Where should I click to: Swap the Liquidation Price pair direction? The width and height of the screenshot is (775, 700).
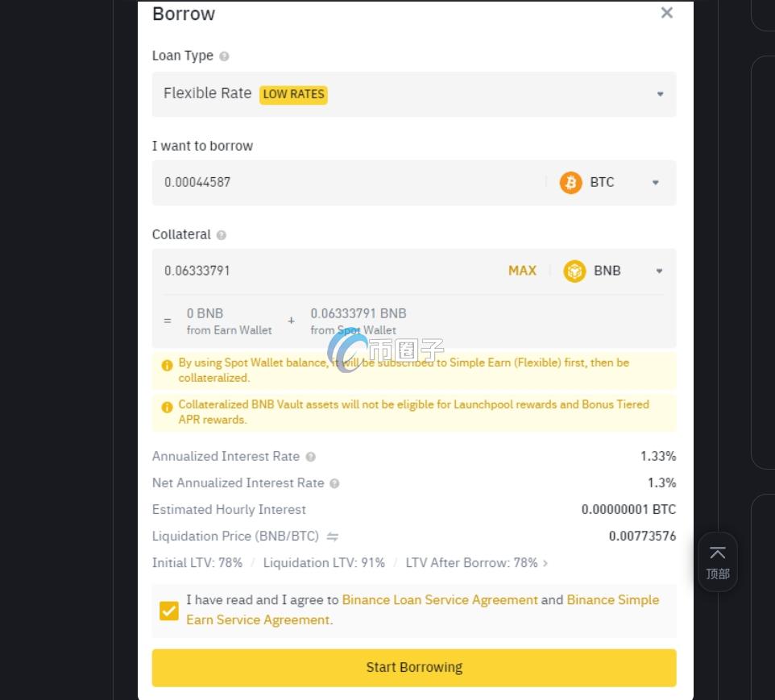tap(332, 536)
